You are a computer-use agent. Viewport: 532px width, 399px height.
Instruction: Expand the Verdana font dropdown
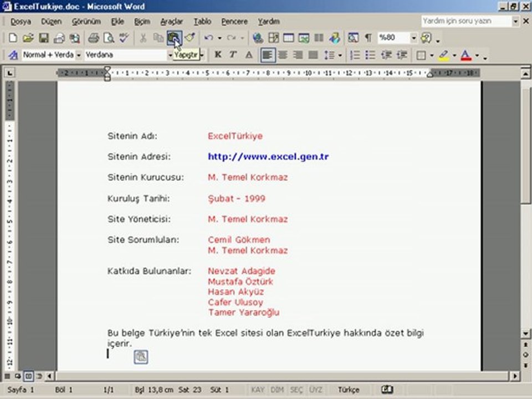click(x=170, y=55)
